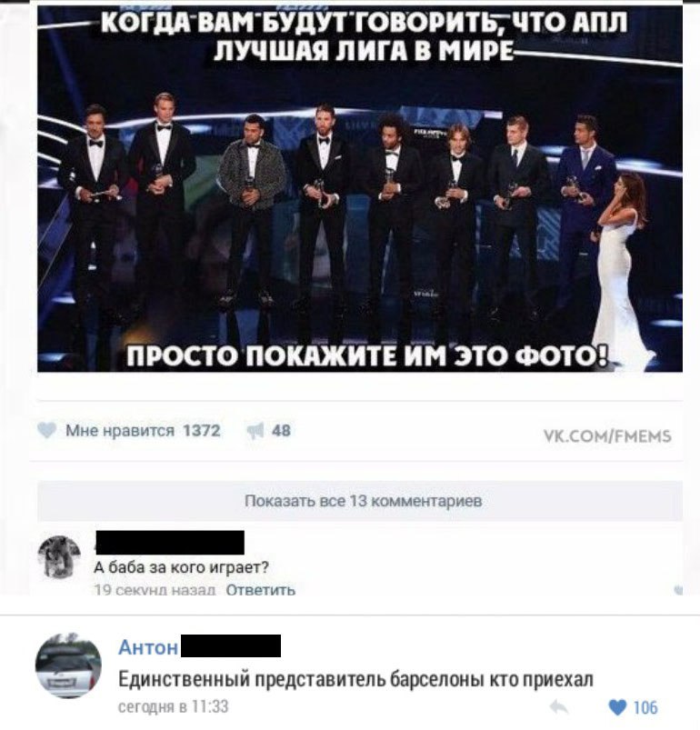Image resolution: width=700 pixels, height=730 pixels.
Task: Click the comment text "А баба за кого играет?"
Action: tap(182, 567)
